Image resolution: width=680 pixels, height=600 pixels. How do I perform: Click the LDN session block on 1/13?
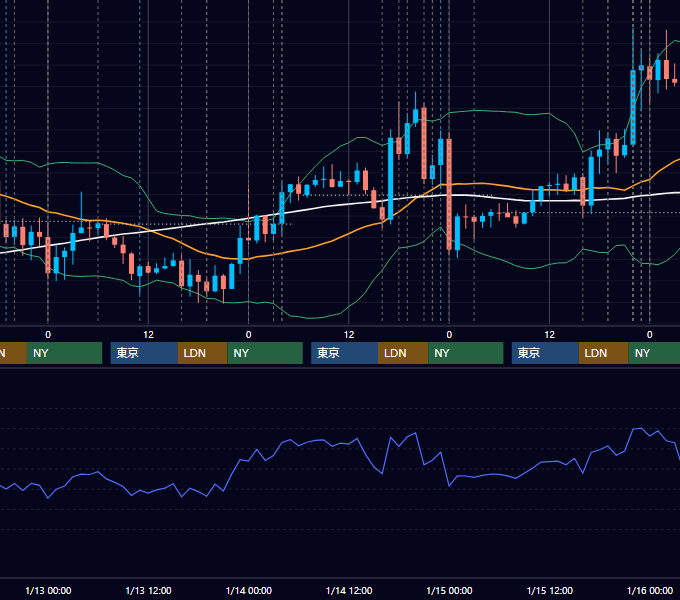(203, 353)
